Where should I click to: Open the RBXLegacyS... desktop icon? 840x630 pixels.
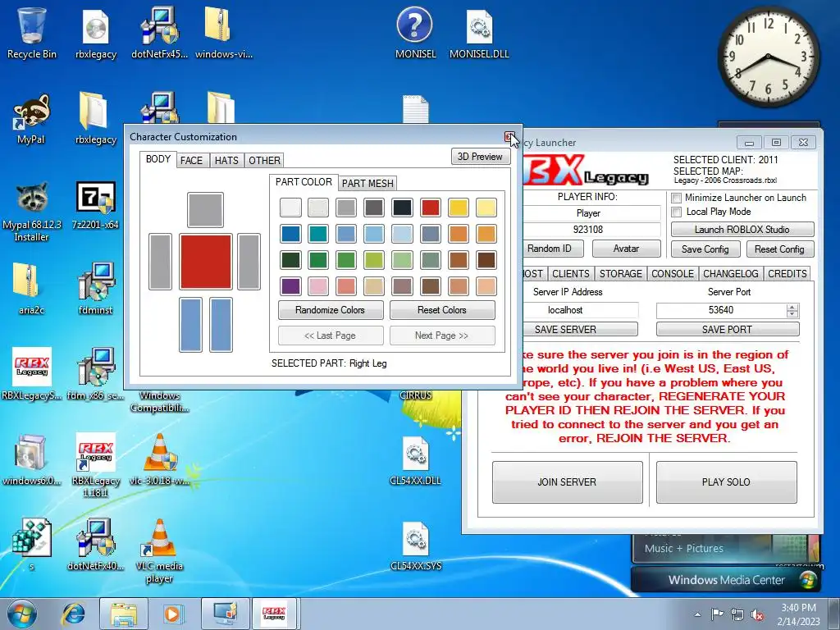[32, 374]
